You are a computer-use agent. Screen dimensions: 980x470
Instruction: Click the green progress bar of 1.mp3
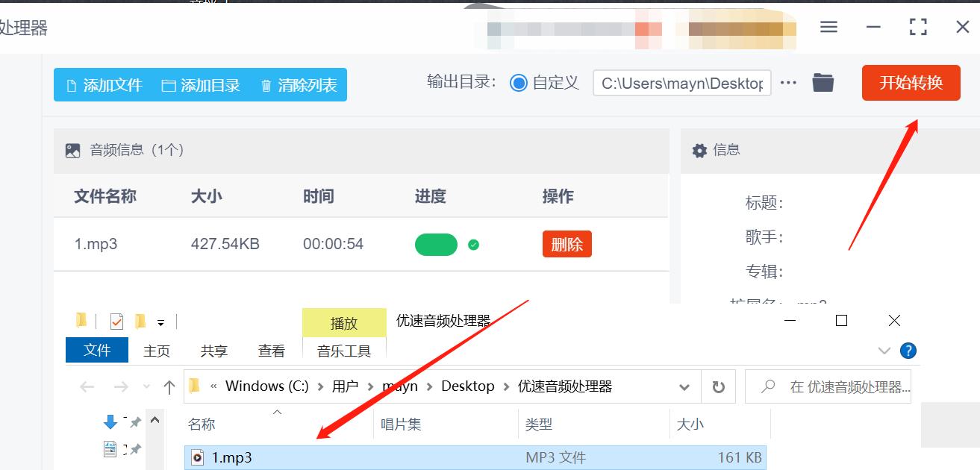pos(436,244)
